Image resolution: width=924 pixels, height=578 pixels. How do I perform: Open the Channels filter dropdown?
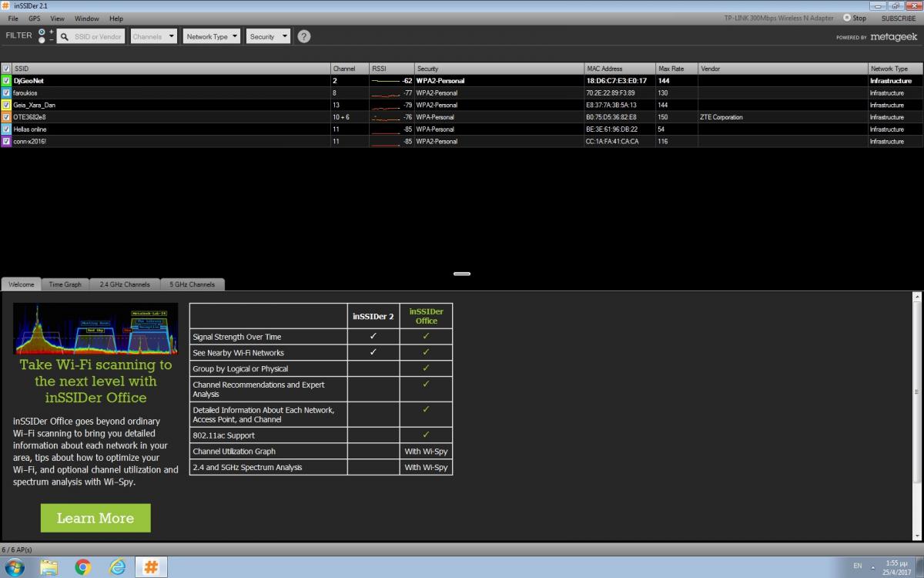coord(153,36)
